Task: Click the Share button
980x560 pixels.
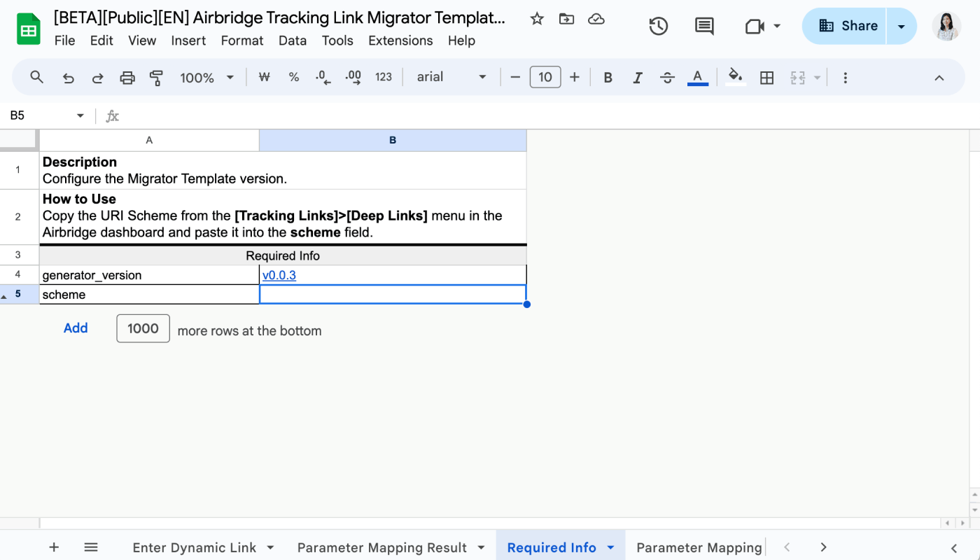Action: click(845, 27)
